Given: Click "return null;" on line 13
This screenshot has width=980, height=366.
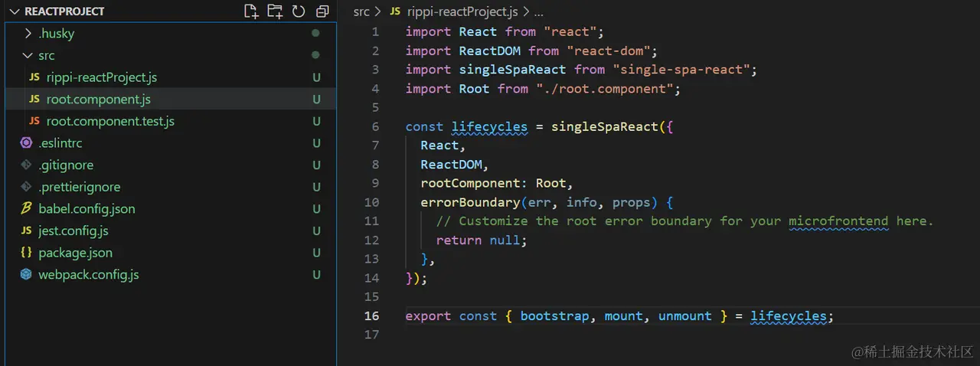Looking at the screenshot, I should click(482, 240).
